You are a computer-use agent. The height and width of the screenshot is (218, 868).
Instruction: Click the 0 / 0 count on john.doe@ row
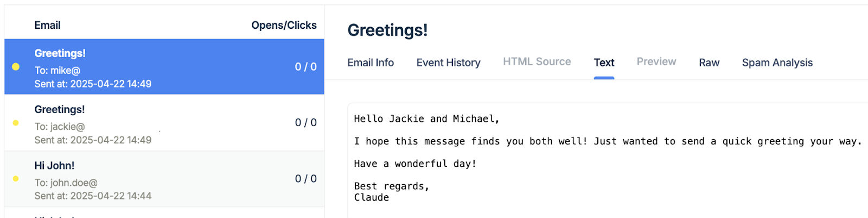tap(305, 179)
